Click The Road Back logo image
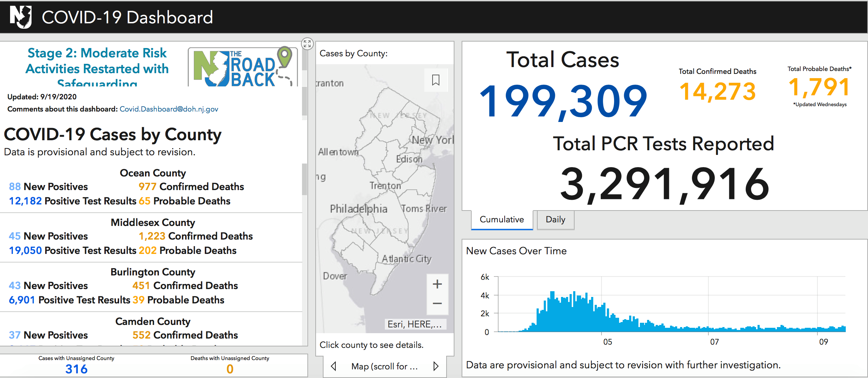The height and width of the screenshot is (378, 868). (243, 67)
